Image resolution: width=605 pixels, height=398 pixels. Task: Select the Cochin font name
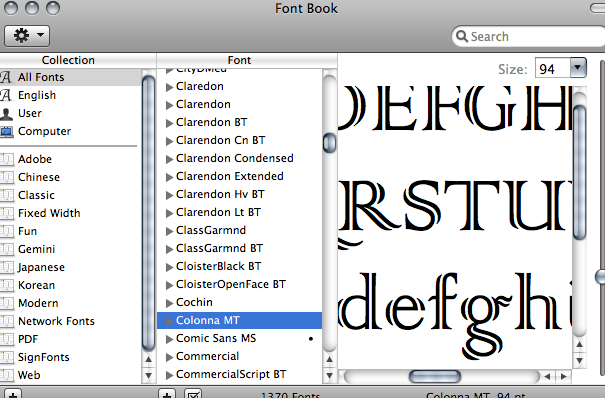coord(194,302)
